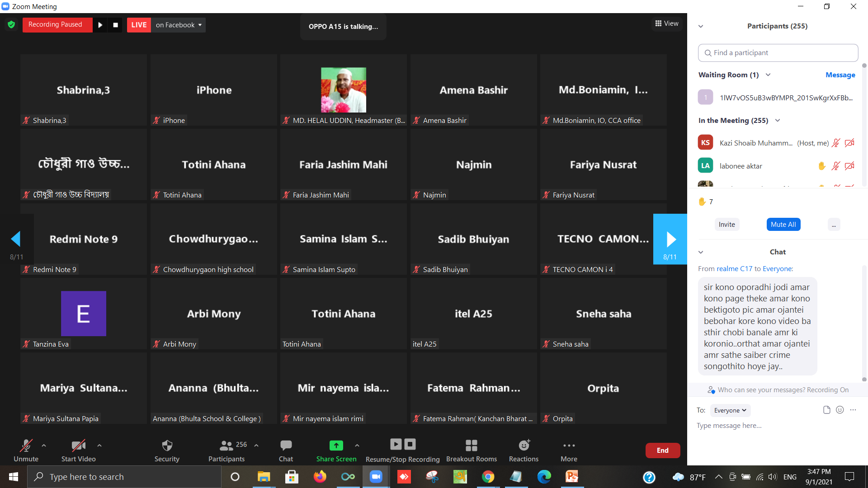
Task: Click the raised hands count icon
Action: 702,202
